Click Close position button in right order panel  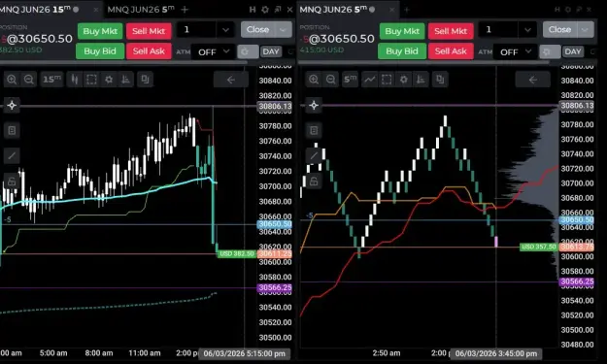coord(559,30)
